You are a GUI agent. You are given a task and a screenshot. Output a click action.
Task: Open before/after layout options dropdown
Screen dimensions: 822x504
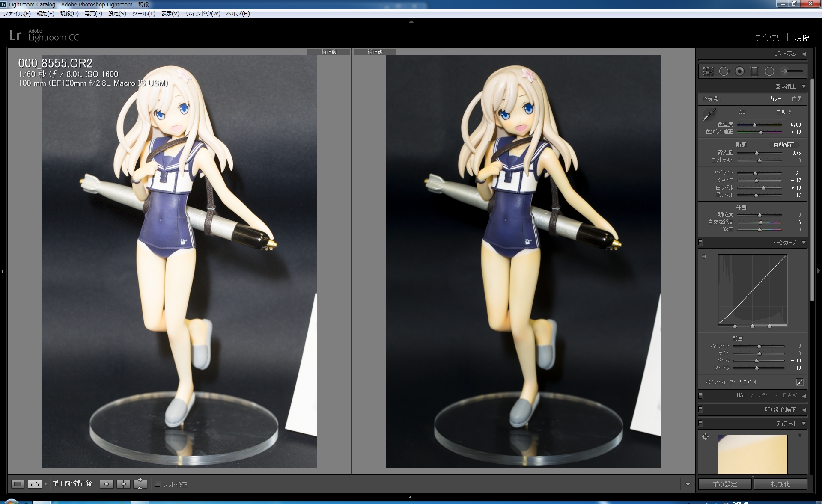(45, 484)
